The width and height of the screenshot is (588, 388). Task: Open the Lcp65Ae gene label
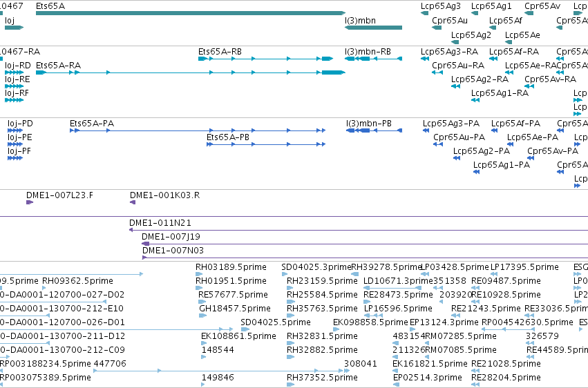point(522,35)
